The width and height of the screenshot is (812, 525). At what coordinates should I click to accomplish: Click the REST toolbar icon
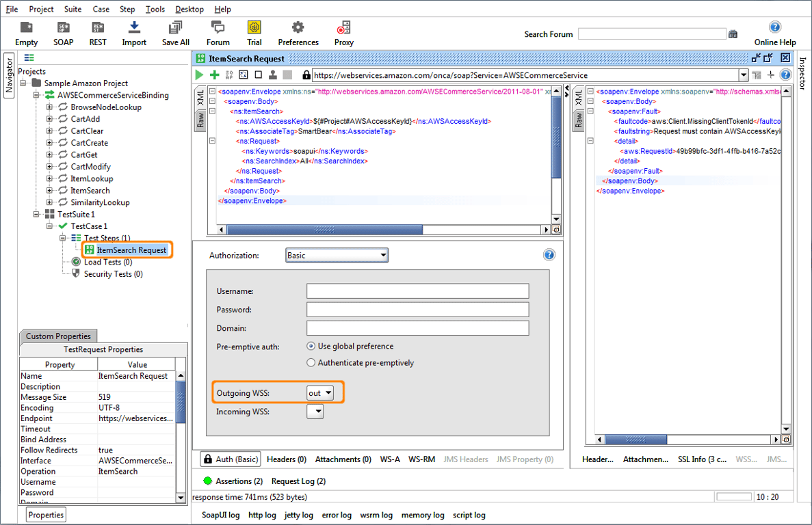click(98, 28)
